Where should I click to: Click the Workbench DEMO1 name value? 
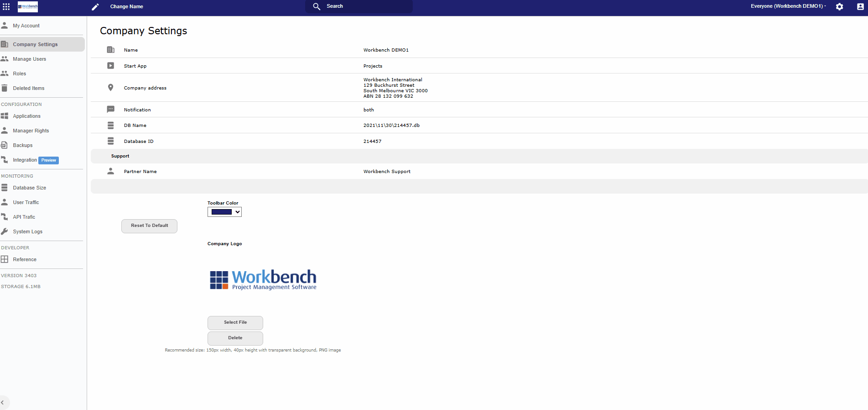(x=386, y=50)
